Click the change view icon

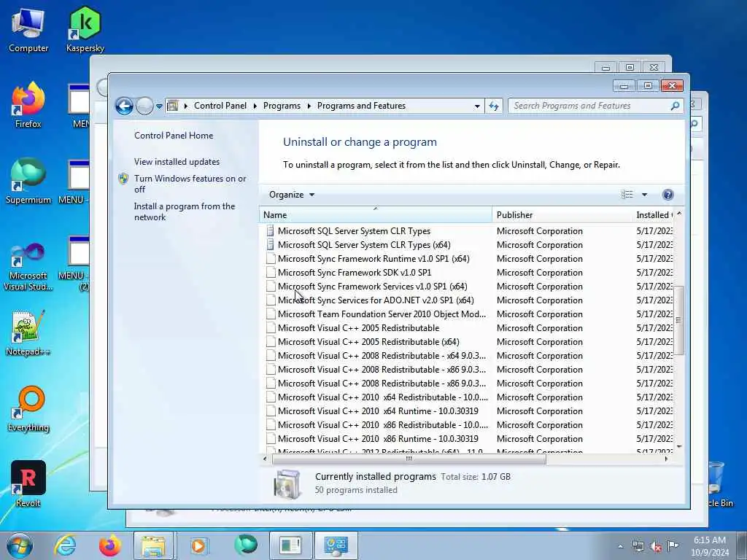tap(627, 194)
